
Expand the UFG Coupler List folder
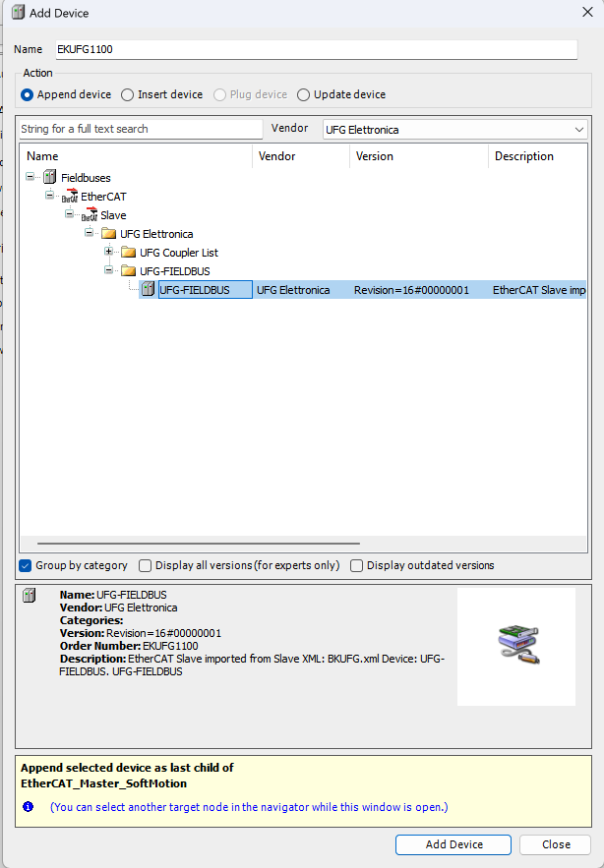tap(108, 252)
